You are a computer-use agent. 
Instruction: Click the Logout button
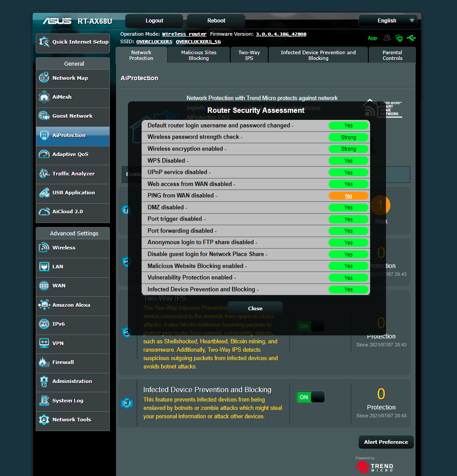pyautogui.click(x=154, y=21)
